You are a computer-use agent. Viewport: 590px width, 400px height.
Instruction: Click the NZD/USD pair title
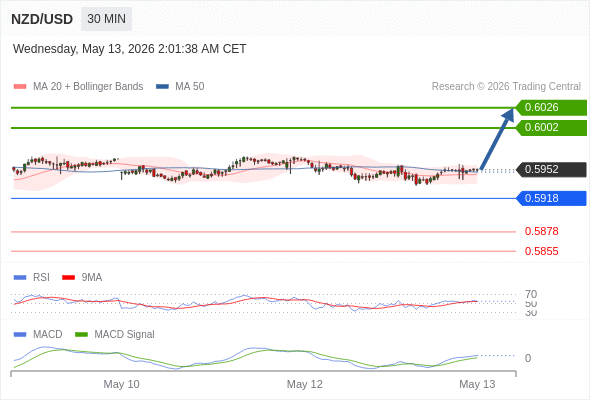tap(42, 19)
